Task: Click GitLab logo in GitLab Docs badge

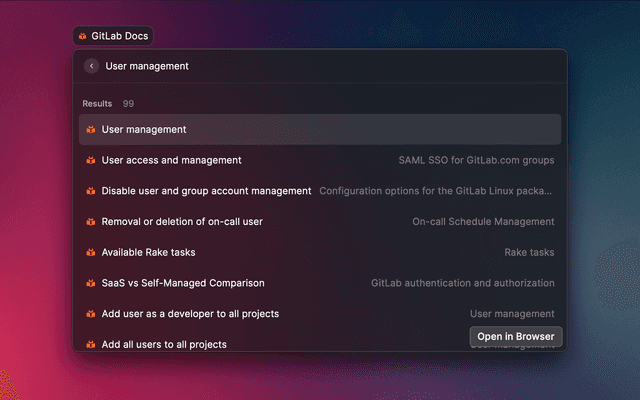Action: 82,36
